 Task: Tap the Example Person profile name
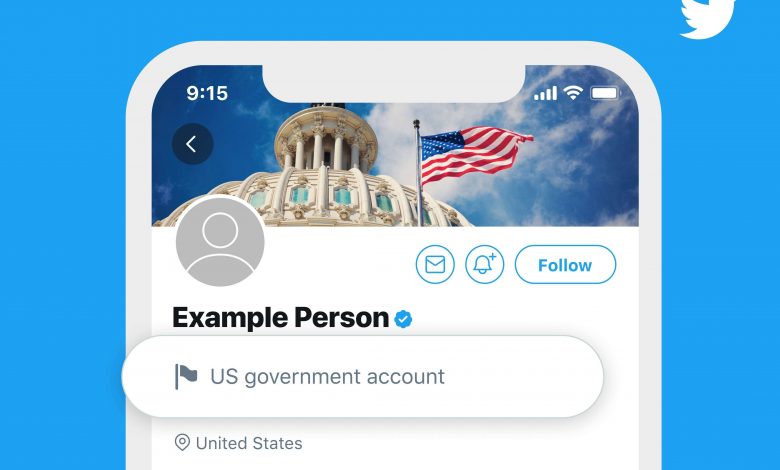[281, 318]
